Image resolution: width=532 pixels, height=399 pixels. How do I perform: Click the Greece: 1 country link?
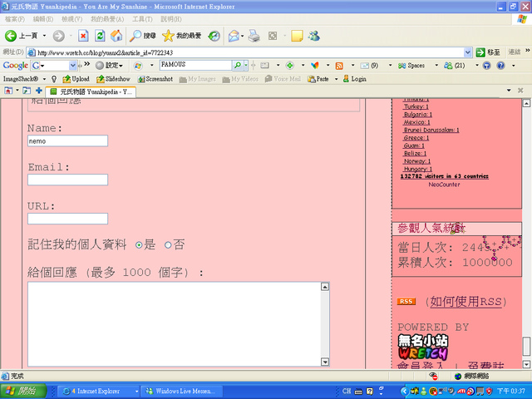point(416,138)
